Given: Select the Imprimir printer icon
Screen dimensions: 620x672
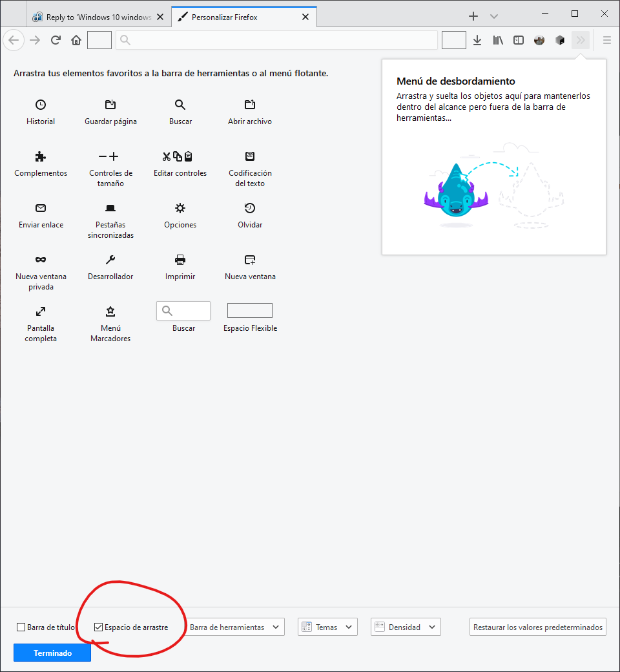Looking at the screenshot, I should pyautogui.click(x=180, y=260).
